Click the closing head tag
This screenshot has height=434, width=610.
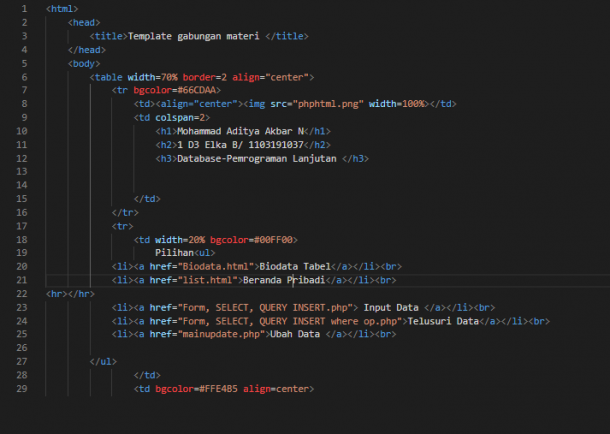tap(86, 50)
